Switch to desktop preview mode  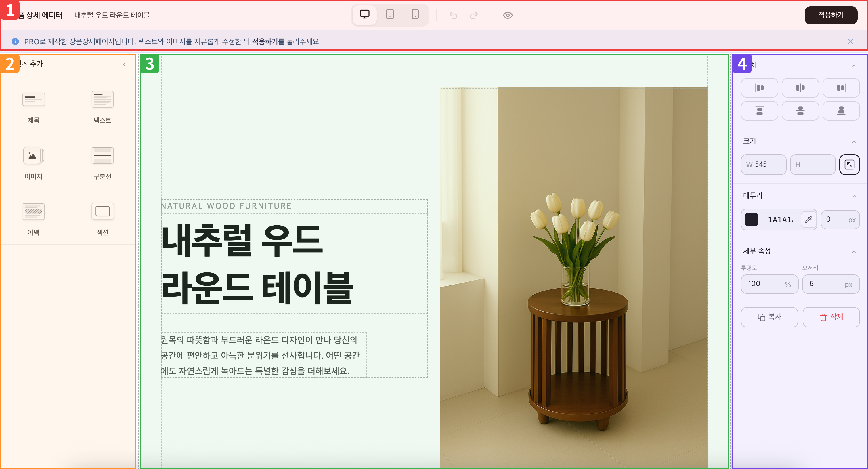pyautogui.click(x=364, y=15)
